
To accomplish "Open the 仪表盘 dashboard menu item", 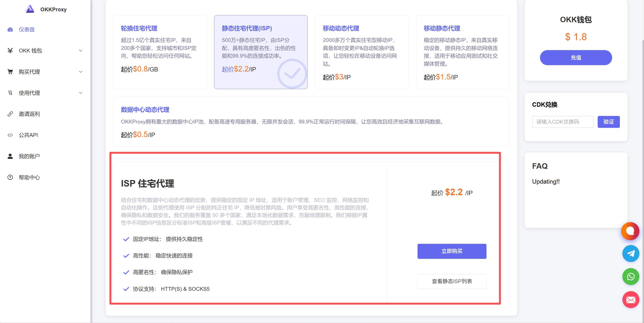I will (x=45, y=30).
